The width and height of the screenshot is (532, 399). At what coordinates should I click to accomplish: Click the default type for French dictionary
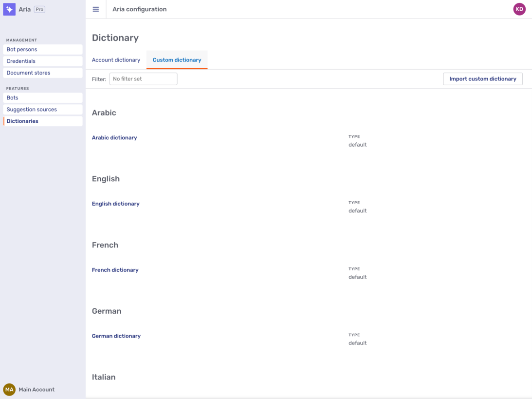358,277
